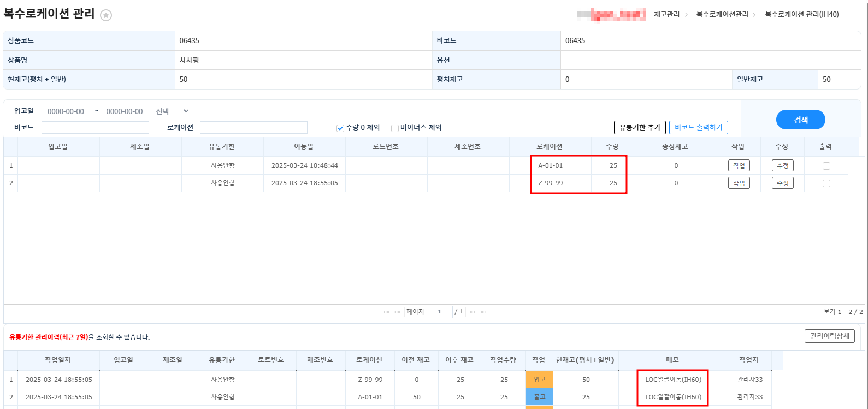Open 재고관리 breadcrumb menu item
This screenshot has width=868, height=409.
[x=666, y=14]
